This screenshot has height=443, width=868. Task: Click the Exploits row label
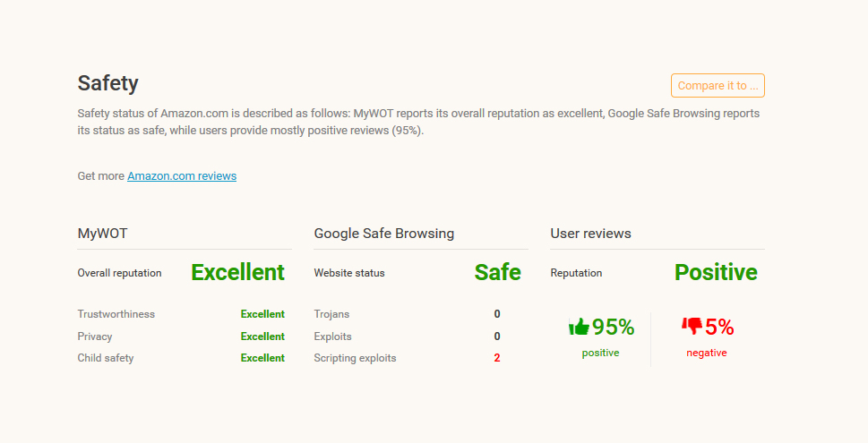click(x=332, y=337)
